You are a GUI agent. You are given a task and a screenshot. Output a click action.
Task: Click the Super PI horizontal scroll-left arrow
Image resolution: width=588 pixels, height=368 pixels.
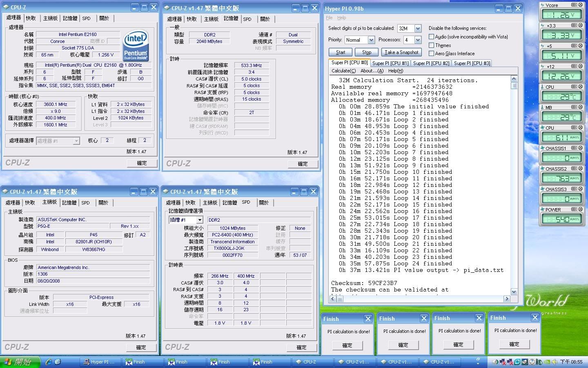point(333,299)
